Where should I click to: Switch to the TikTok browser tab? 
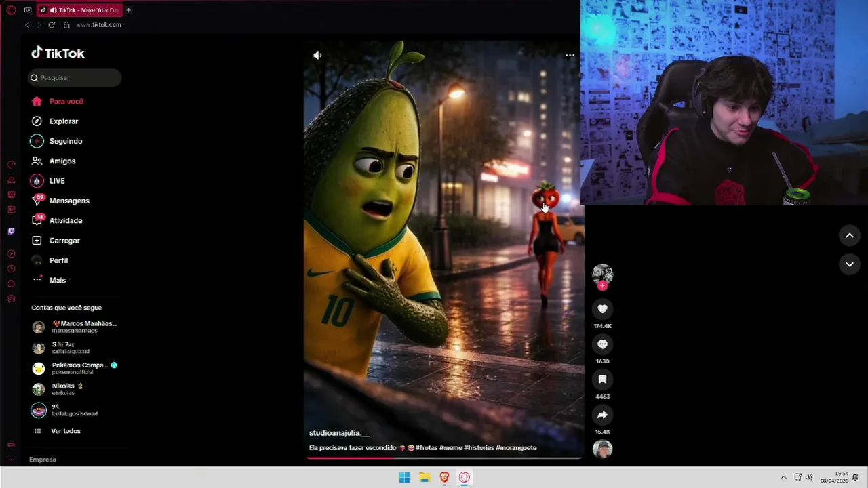point(79,10)
